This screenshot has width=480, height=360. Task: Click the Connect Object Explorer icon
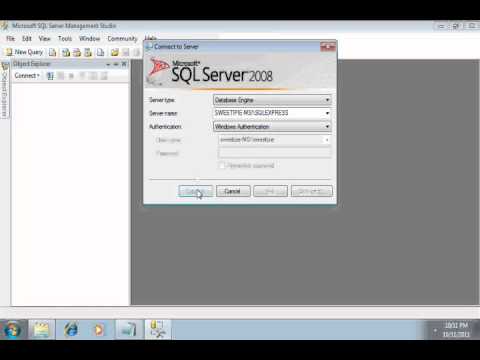pyautogui.click(x=50, y=76)
